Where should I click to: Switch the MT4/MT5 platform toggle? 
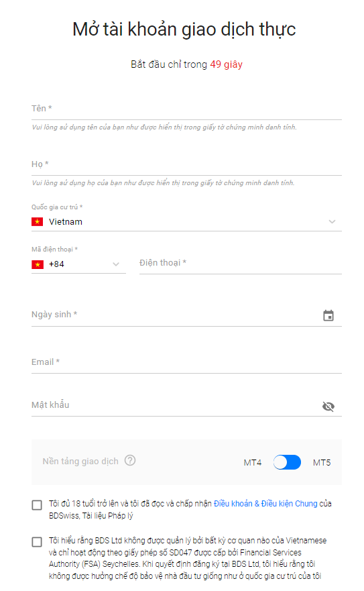click(x=287, y=462)
